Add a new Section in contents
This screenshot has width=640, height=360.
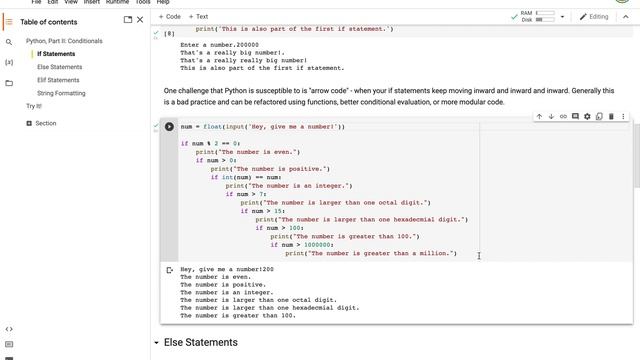click(x=41, y=123)
